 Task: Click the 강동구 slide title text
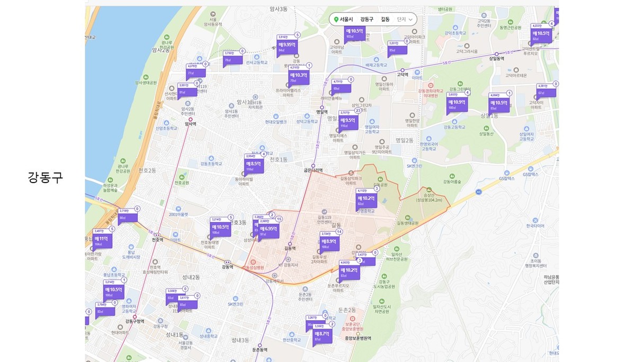click(46, 177)
